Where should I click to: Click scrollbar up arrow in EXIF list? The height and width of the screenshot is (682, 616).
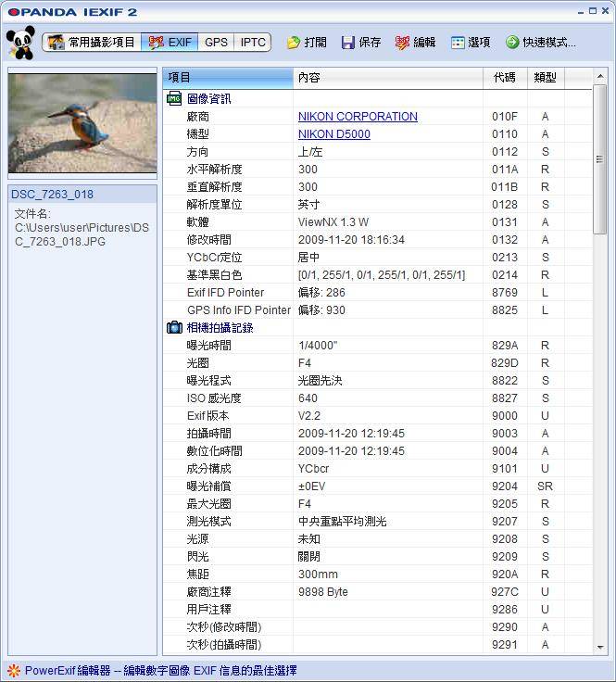point(600,76)
